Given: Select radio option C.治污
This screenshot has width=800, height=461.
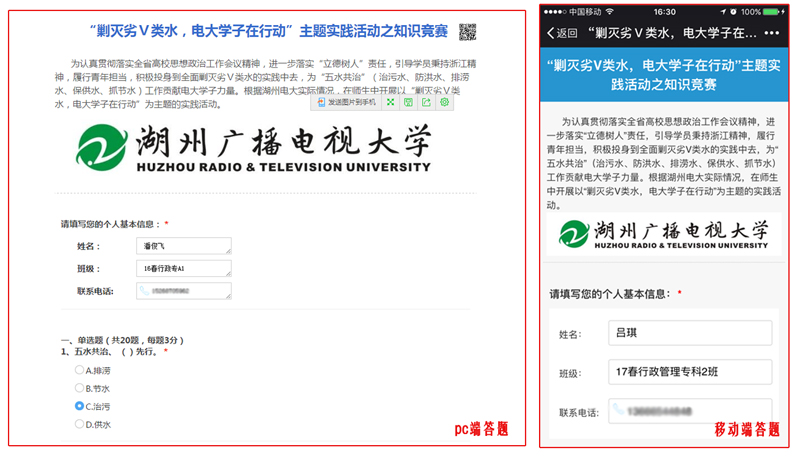Looking at the screenshot, I should click(80, 406).
